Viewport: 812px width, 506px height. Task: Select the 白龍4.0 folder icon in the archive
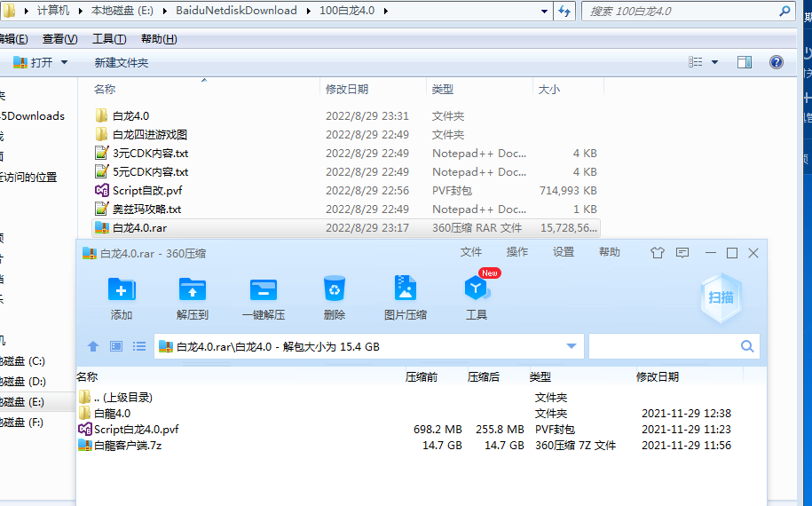click(85, 413)
